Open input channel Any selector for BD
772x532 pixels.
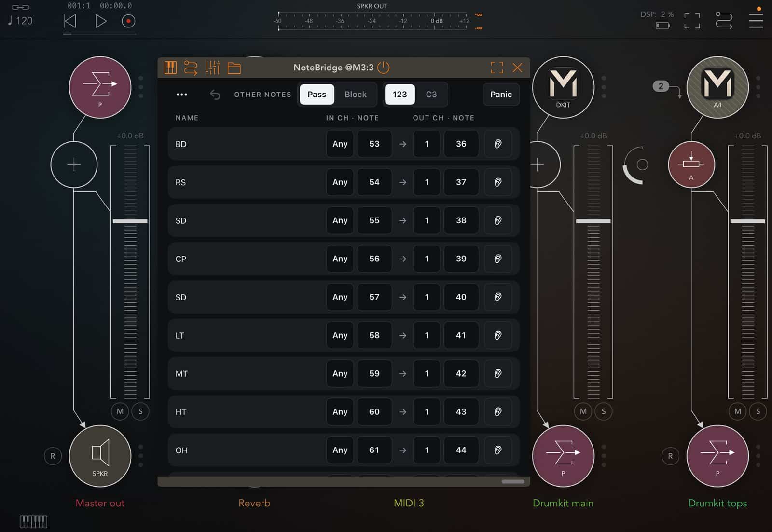(x=340, y=144)
